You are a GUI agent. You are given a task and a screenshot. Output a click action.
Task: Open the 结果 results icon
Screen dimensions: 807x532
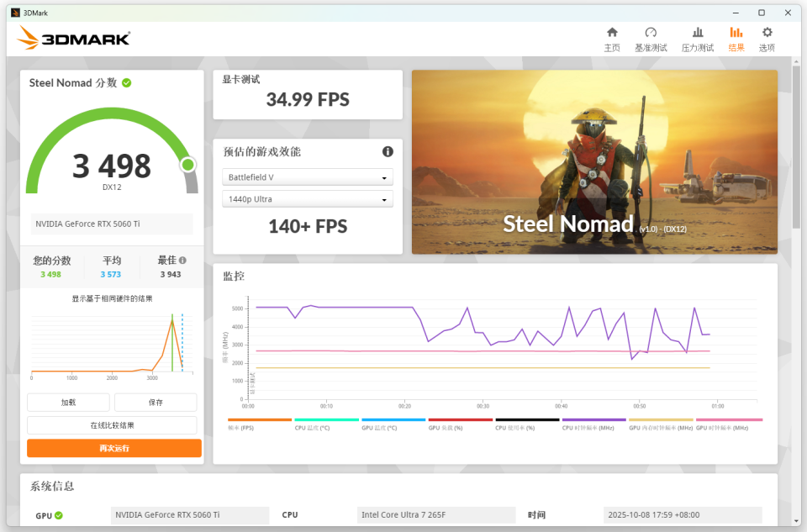tap(736, 33)
